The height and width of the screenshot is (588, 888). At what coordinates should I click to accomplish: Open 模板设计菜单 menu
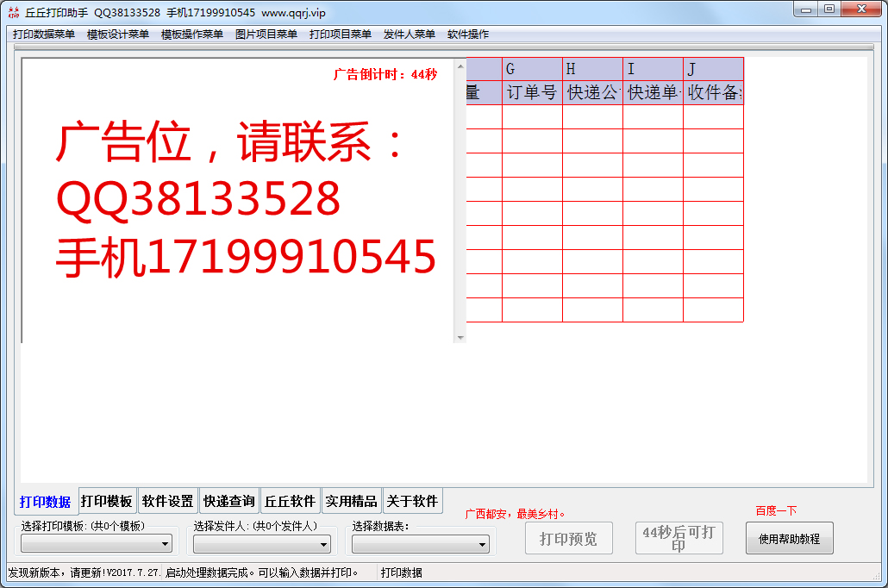coord(118,34)
